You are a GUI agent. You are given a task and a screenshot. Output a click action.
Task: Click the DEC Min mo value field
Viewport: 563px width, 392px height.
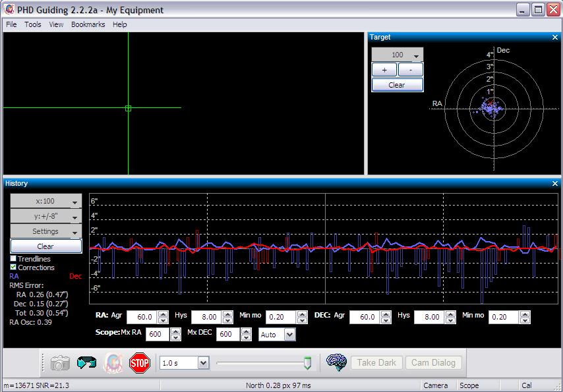pos(504,317)
